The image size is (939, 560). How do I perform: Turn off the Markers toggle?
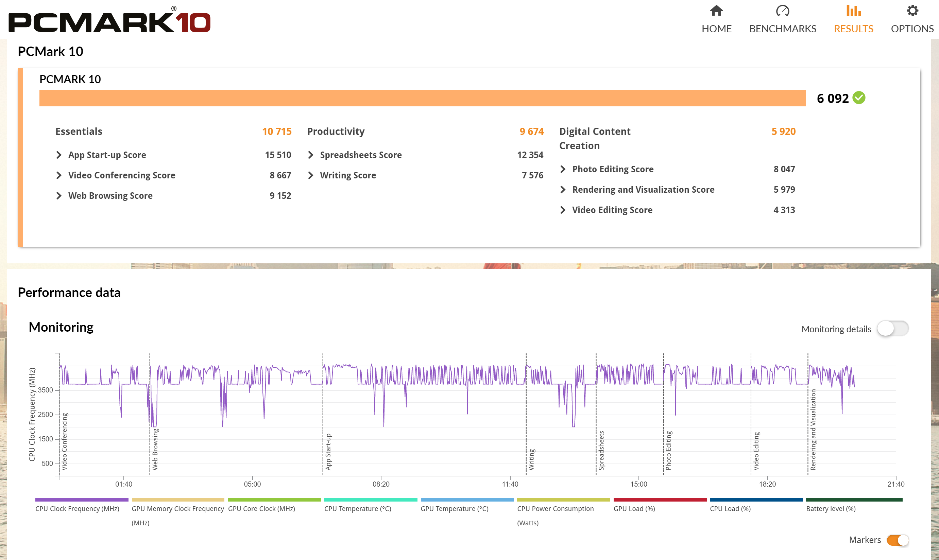(x=898, y=540)
